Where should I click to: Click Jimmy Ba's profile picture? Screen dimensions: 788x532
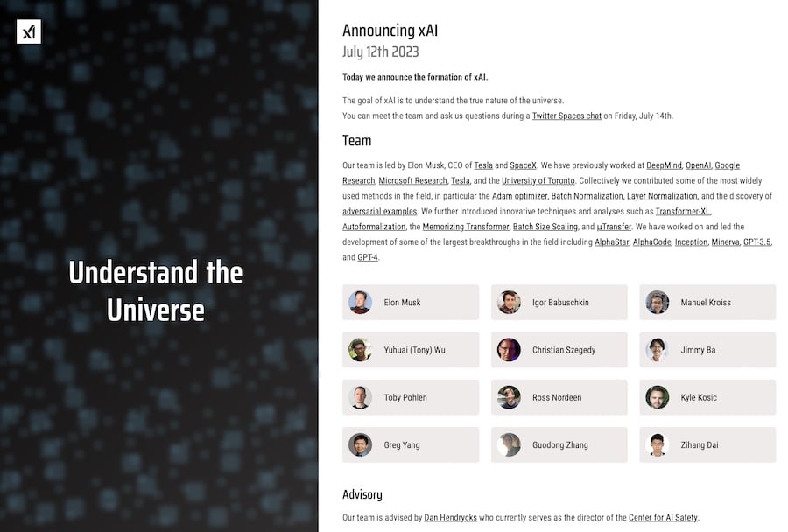(657, 350)
